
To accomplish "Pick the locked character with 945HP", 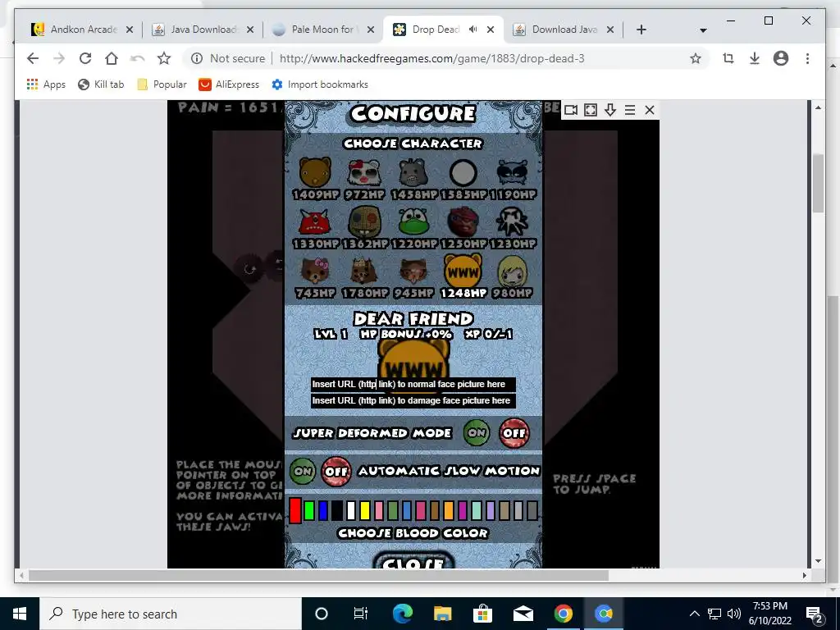I will pos(413,271).
